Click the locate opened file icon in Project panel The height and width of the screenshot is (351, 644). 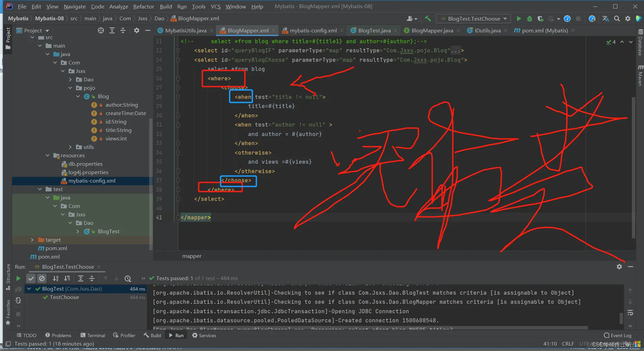pyautogui.click(x=101, y=30)
